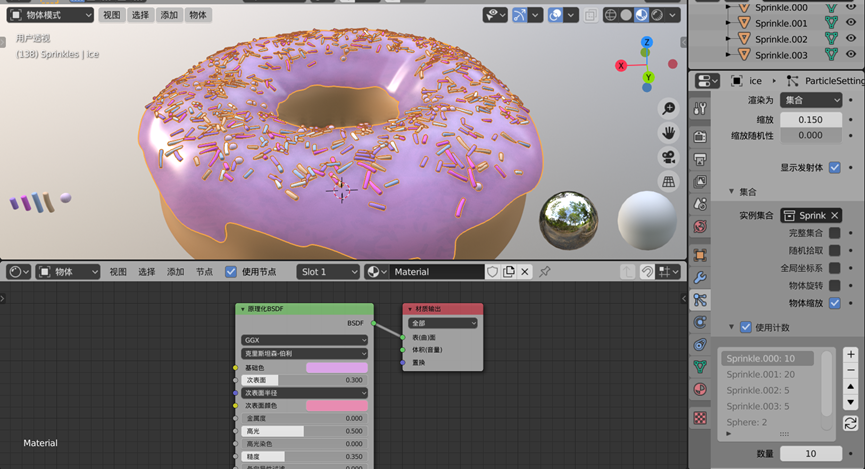Open Modifiers wrench tab icon
The image size is (865, 469).
coord(700,278)
